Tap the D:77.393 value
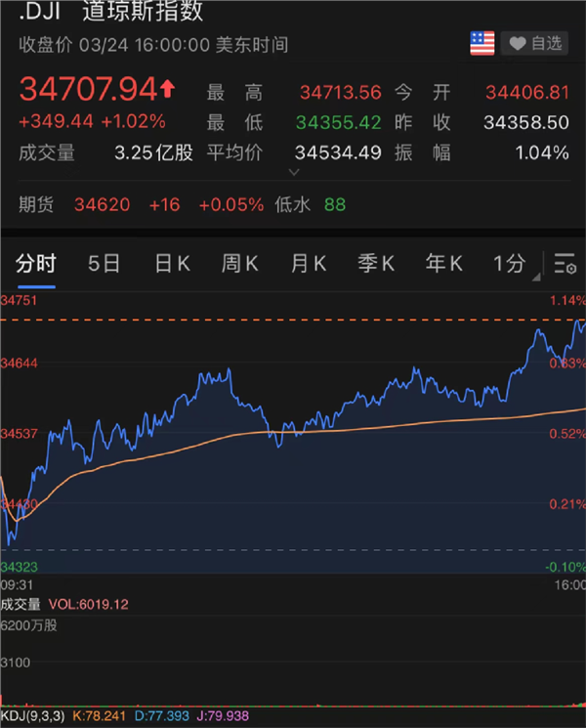 pyautogui.click(x=162, y=716)
